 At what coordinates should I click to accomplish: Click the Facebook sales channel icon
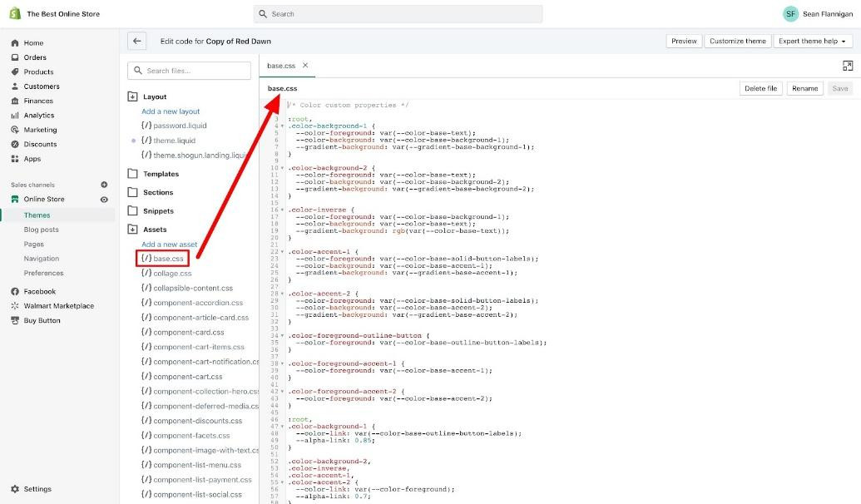13,290
